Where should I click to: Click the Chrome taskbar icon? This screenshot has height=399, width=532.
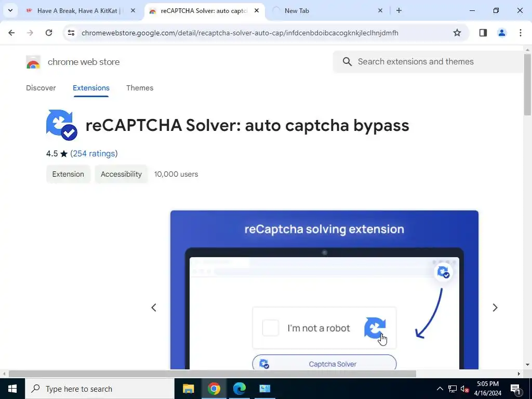coord(214,389)
